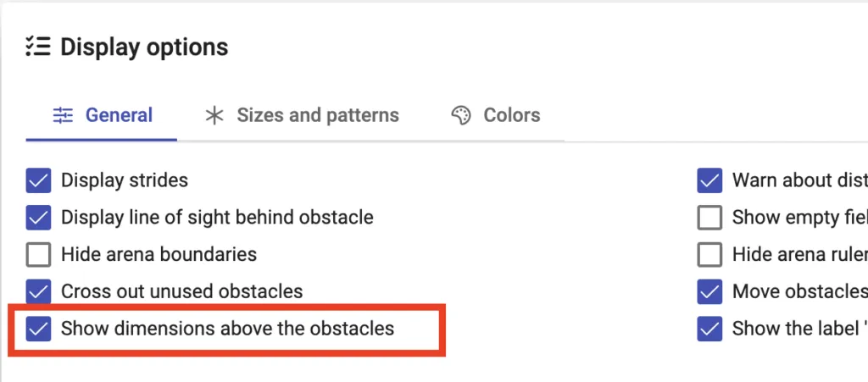Turn off Cross out unused obstacles
This screenshot has height=382, width=868.
tap(39, 291)
